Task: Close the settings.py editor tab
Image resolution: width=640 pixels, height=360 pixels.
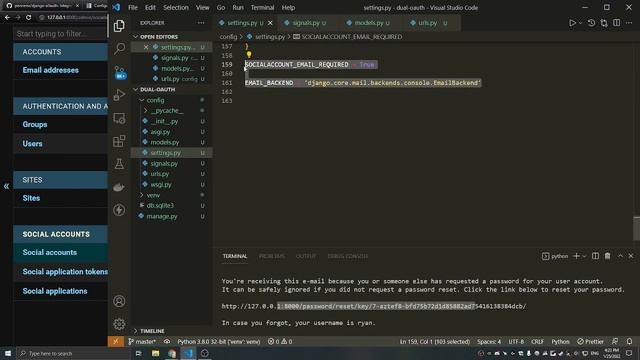Action: (x=270, y=23)
